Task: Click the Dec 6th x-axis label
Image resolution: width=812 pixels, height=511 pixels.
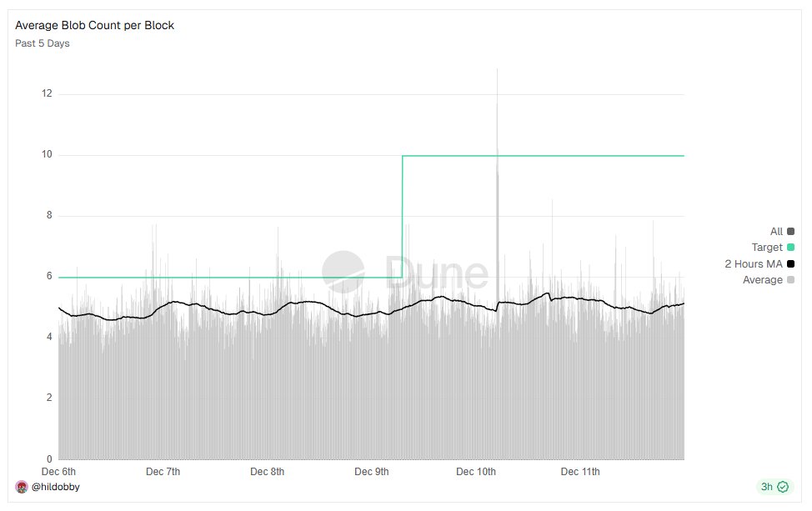Action: tap(58, 472)
